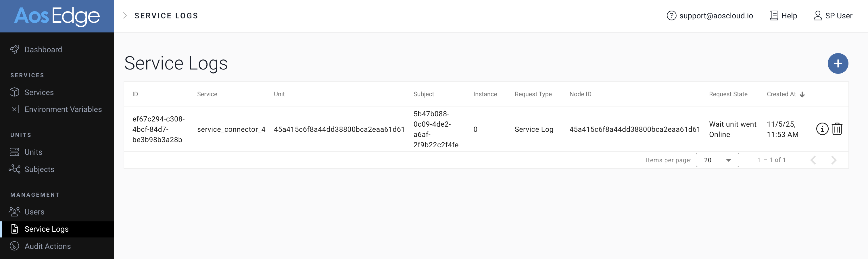Toggle Created At sort arrow
868x259 pixels.
[802, 94]
